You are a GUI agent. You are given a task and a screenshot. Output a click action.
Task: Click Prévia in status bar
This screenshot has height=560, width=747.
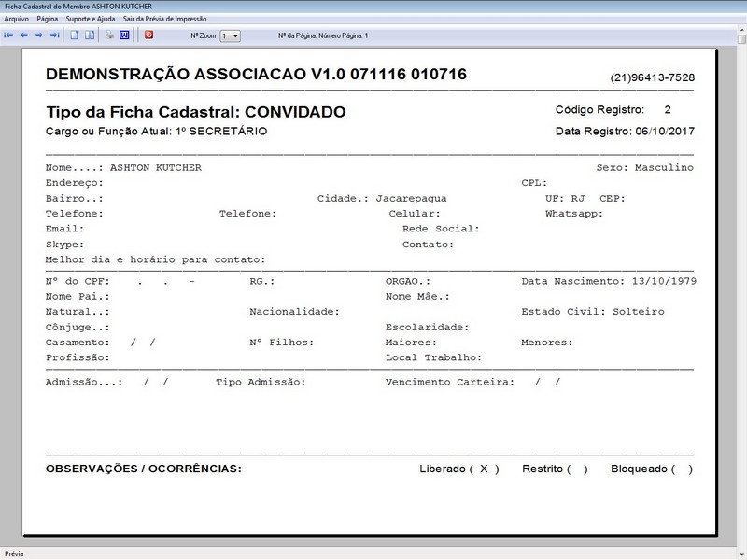(14, 553)
